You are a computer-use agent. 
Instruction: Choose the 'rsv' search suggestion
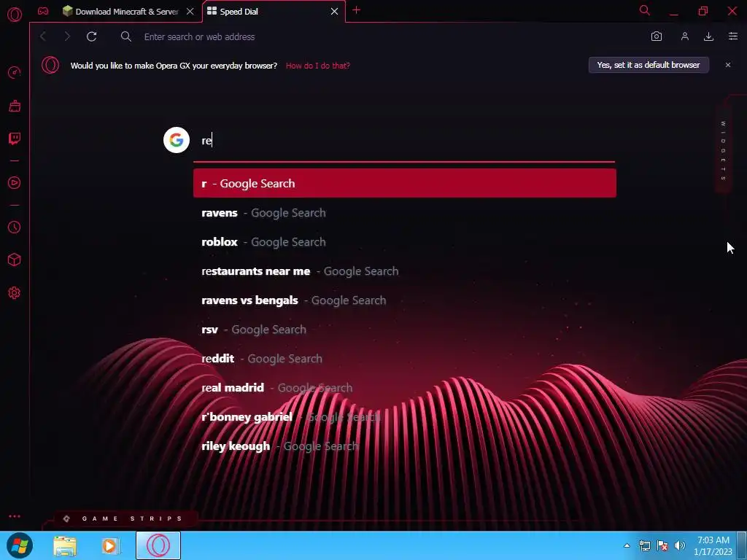[404, 330]
